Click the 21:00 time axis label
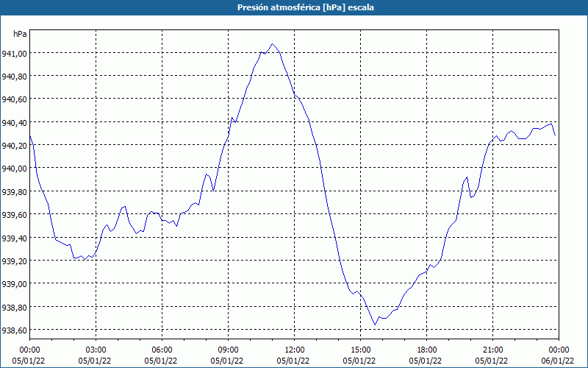 (492, 350)
